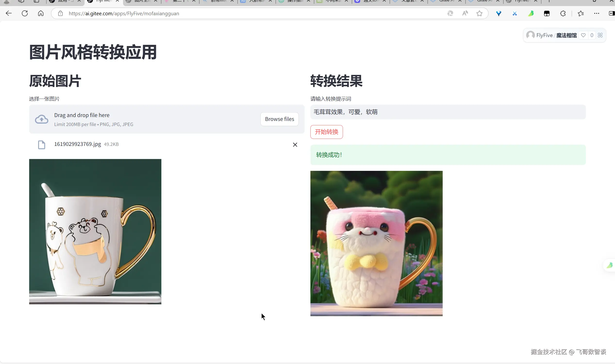Click the read aloud icon in address bar
Image resolution: width=615 pixels, height=364 pixels.
point(465,13)
